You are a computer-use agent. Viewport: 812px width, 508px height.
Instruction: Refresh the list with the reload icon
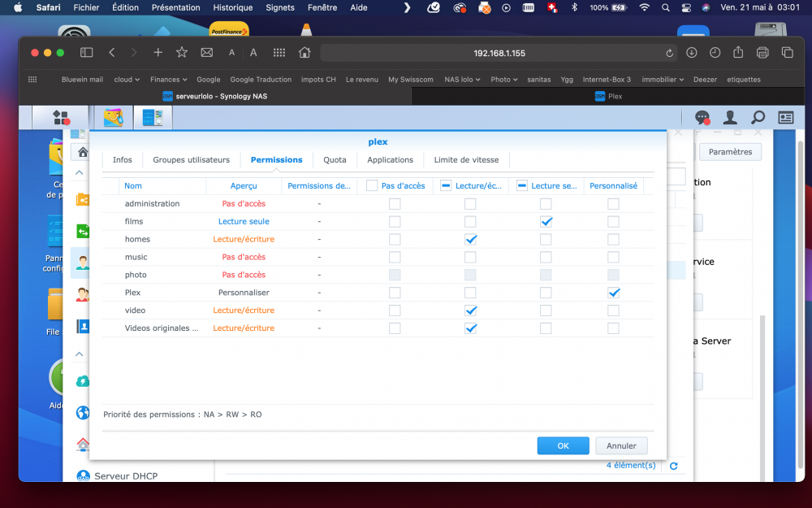(674, 466)
